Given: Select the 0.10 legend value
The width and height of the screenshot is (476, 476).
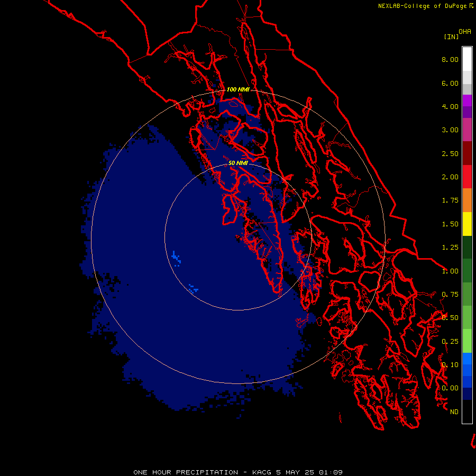Looking at the screenshot, I should 450,365.
